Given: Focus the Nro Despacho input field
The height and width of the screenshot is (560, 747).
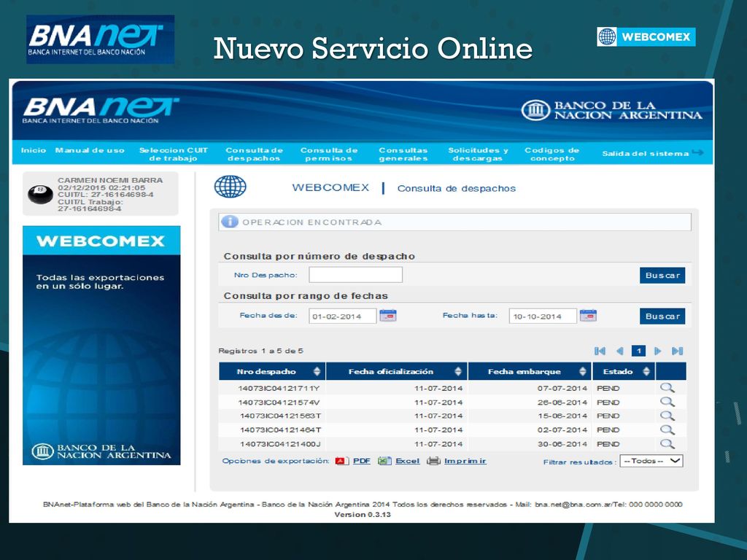Looking at the screenshot, I should pos(355,275).
